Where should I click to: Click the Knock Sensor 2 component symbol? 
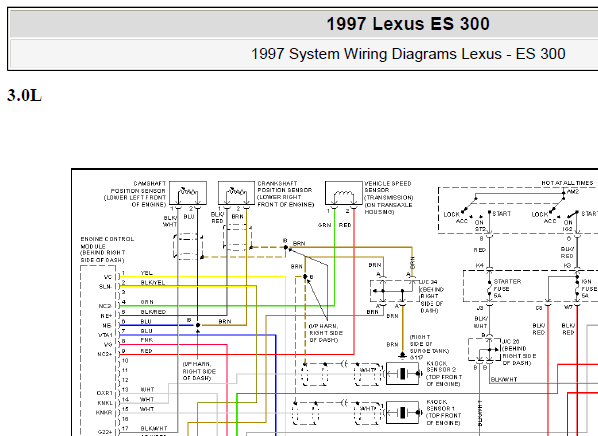tap(402, 373)
